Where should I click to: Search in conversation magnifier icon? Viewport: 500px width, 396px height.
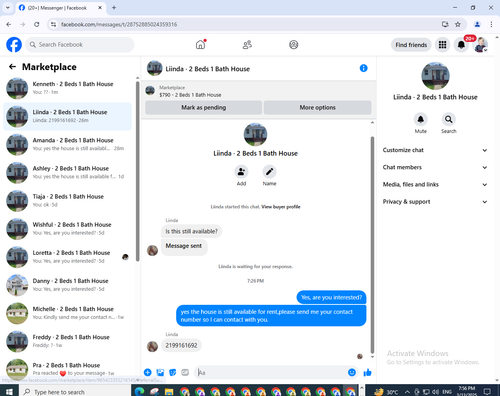pyautogui.click(x=449, y=119)
